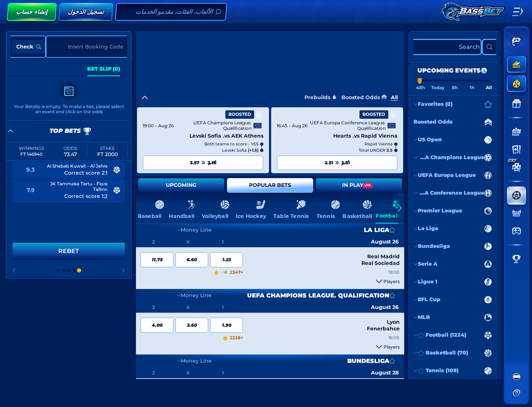Open the BassBet fish logo sidebar icon

pyautogui.click(x=516, y=42)
